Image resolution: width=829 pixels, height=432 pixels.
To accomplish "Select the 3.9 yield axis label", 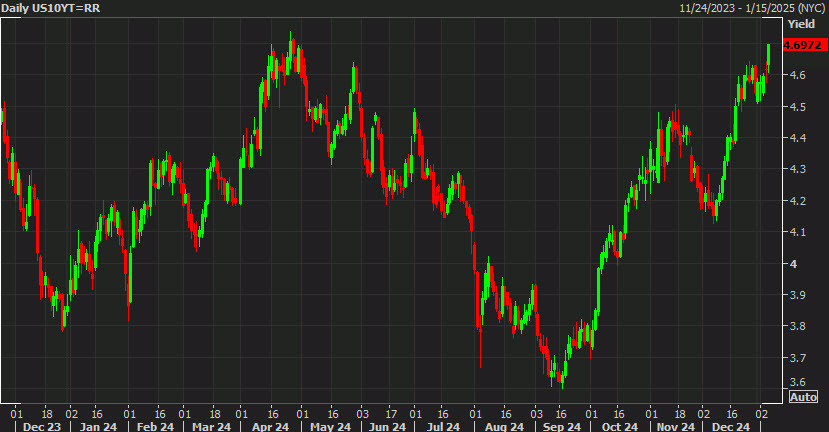I will tap(797, 295).
